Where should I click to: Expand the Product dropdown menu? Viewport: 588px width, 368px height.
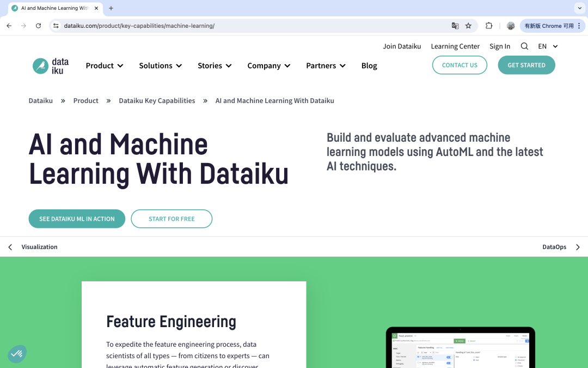tap(105, 65)
